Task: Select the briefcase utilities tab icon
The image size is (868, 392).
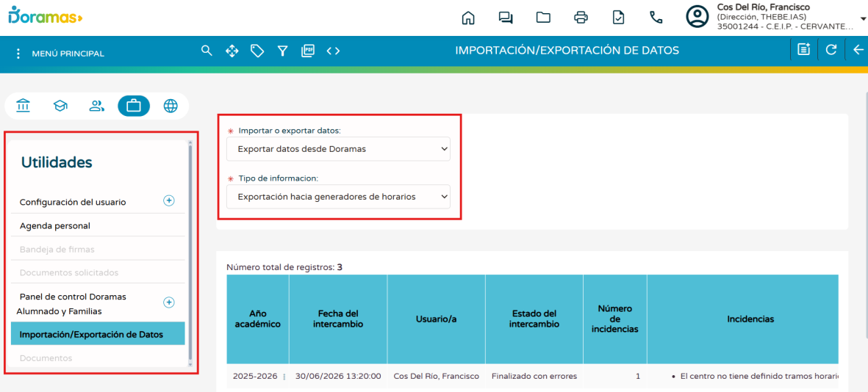Action: tap(134, 106)
